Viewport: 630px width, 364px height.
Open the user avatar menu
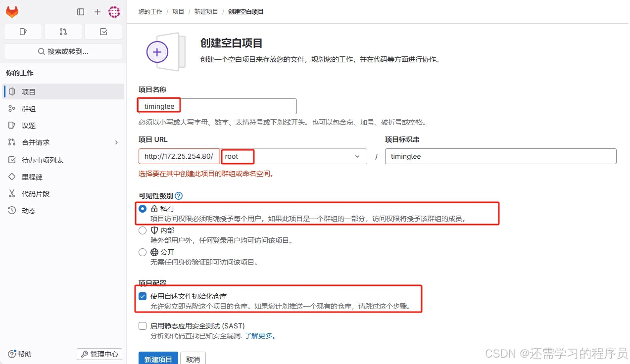pyautogui.click(x=114, y=12)
